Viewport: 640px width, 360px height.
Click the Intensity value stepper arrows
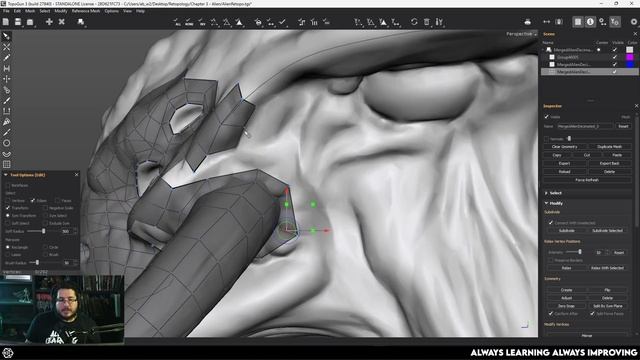608,253
